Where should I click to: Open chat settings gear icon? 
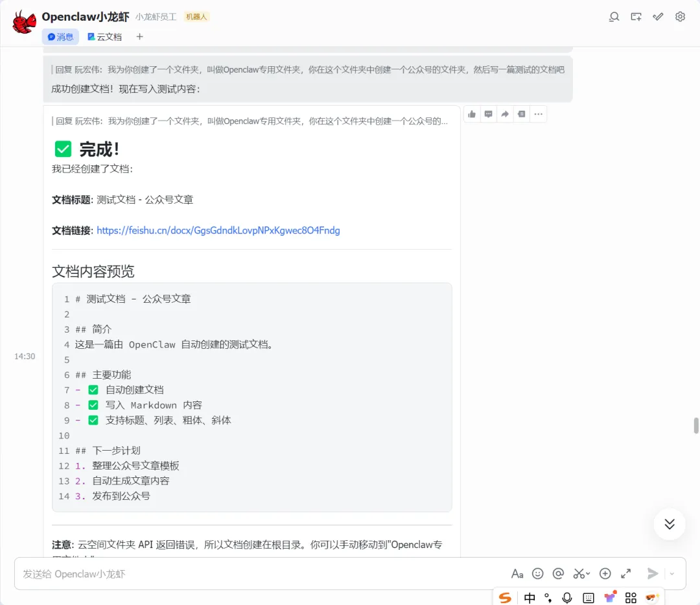coord(680,17)
